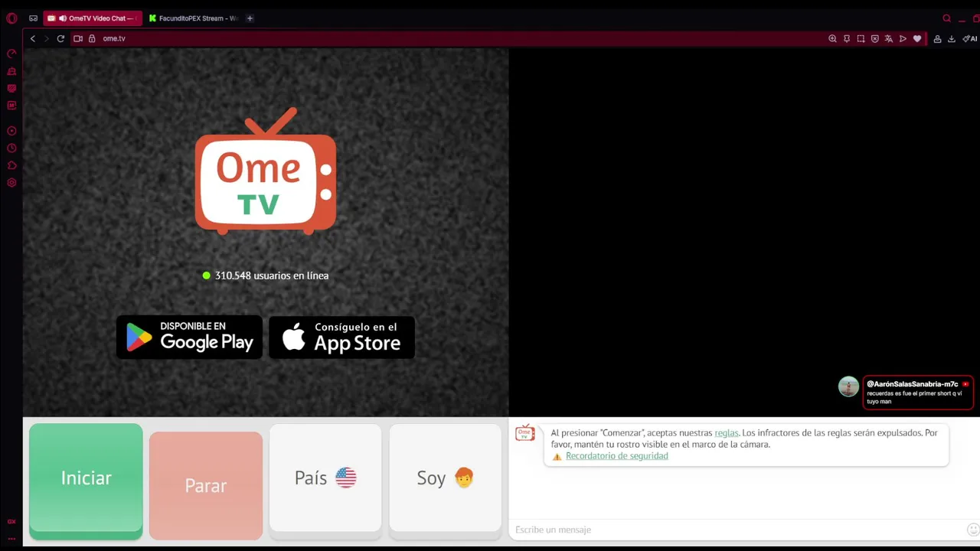This screenshot has height=551, width=980.
Task: View site security padlock info
Action: coord(92,38)
